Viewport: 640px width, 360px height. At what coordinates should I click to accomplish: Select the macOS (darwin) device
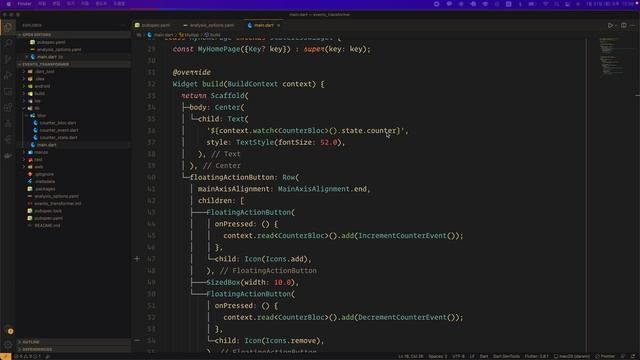(571, 357)
